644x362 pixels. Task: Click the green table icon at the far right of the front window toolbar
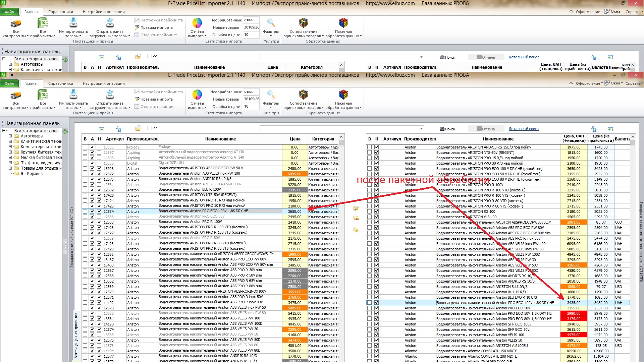610,129
